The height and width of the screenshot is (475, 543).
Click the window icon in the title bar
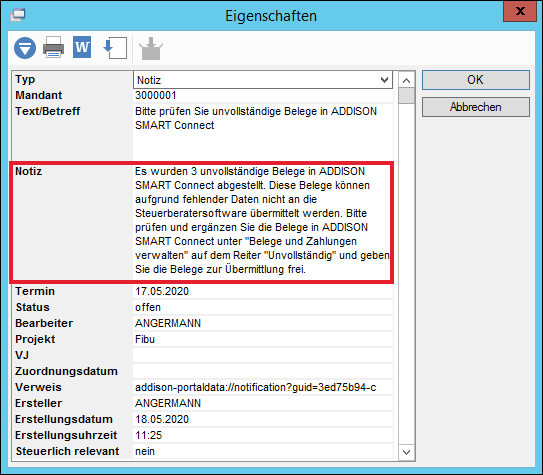(x=17, y=15)
